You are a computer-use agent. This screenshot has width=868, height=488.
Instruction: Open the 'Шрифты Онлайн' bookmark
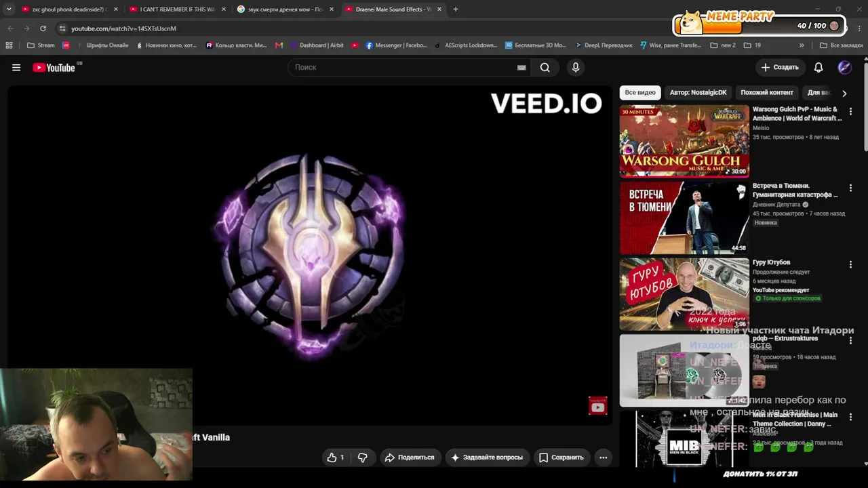[103, 45]
